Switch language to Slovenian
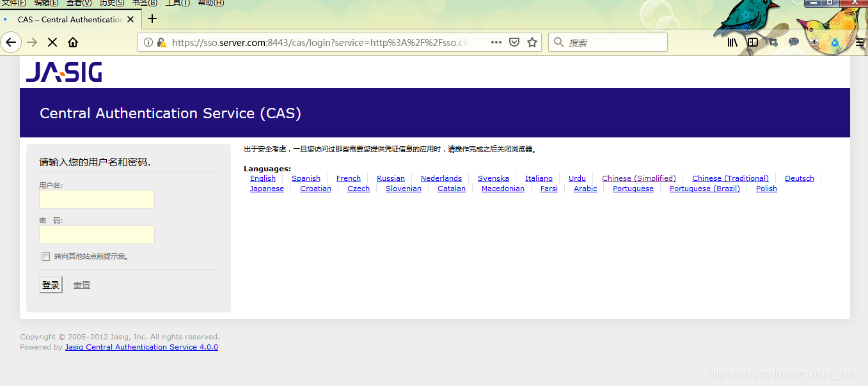 point(404,189)
